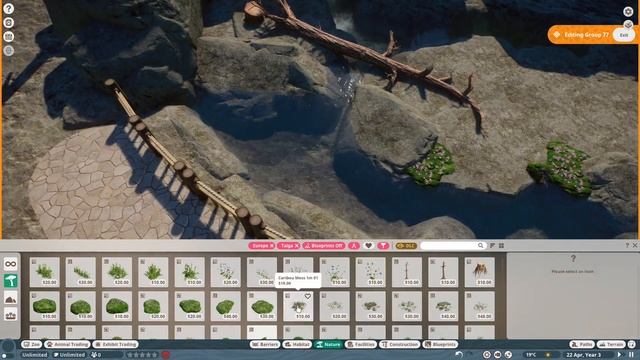Switch to the Barriers tab
640x360 pixels.
pyautogui.click(x=265, y=344)
